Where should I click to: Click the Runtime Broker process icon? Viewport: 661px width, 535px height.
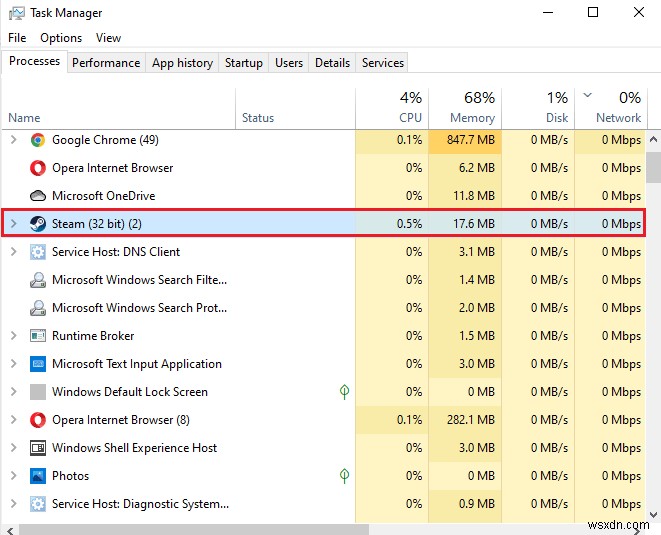tap(38, 336)
